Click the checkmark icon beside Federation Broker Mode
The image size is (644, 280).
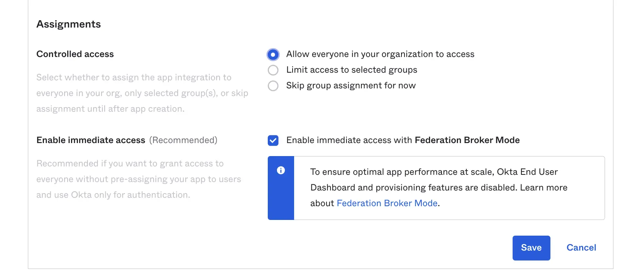[273, 141]
